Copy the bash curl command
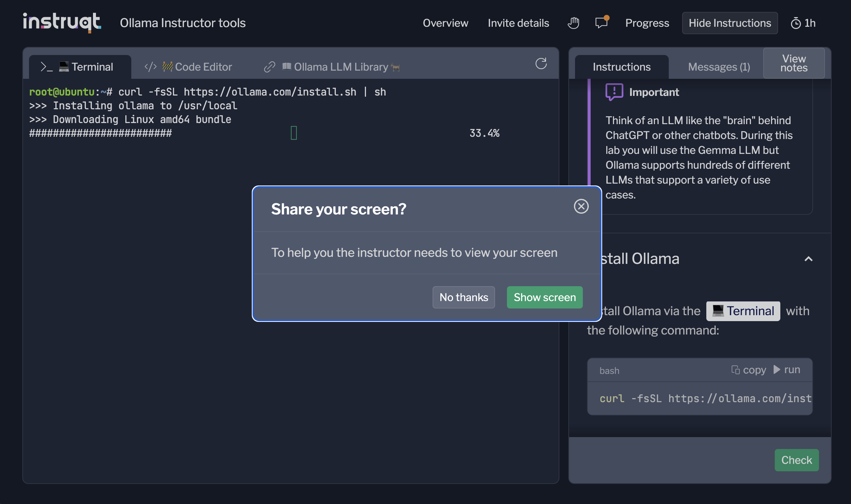The height and width of the screenshot is (504, 851). click(749, 370)
